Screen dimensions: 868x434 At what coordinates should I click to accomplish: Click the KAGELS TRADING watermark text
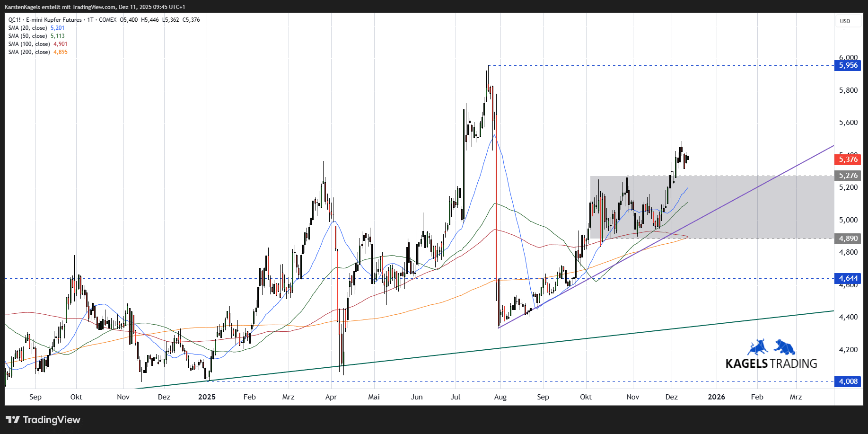click(x=771, y=363)
